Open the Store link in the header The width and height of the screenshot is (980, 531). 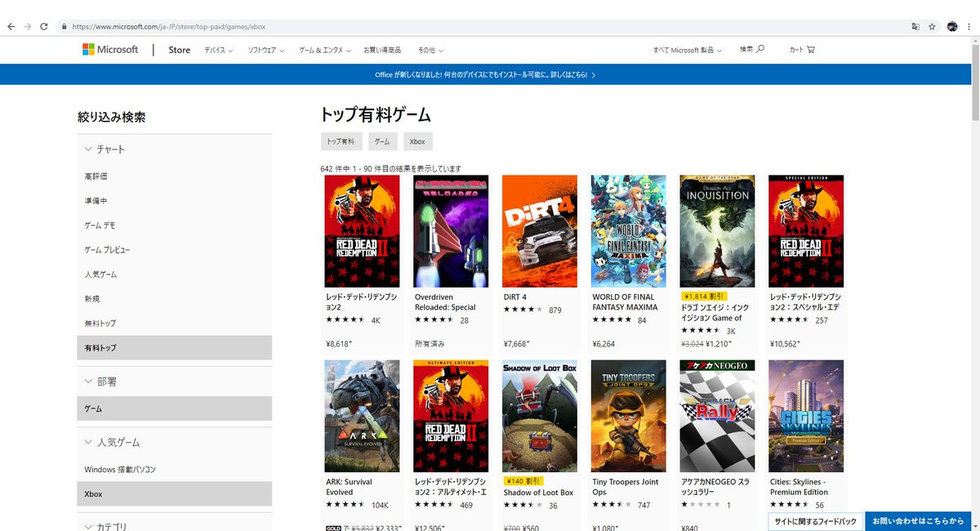click(180, 50)
